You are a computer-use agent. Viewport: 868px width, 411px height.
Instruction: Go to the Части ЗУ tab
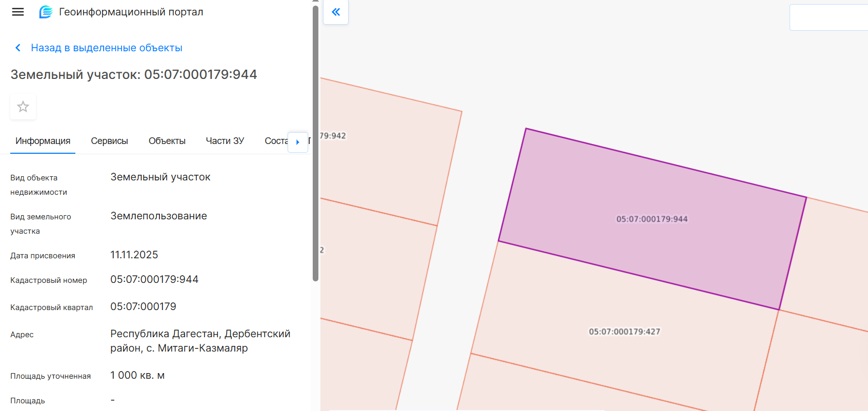[x=225, y=141]
